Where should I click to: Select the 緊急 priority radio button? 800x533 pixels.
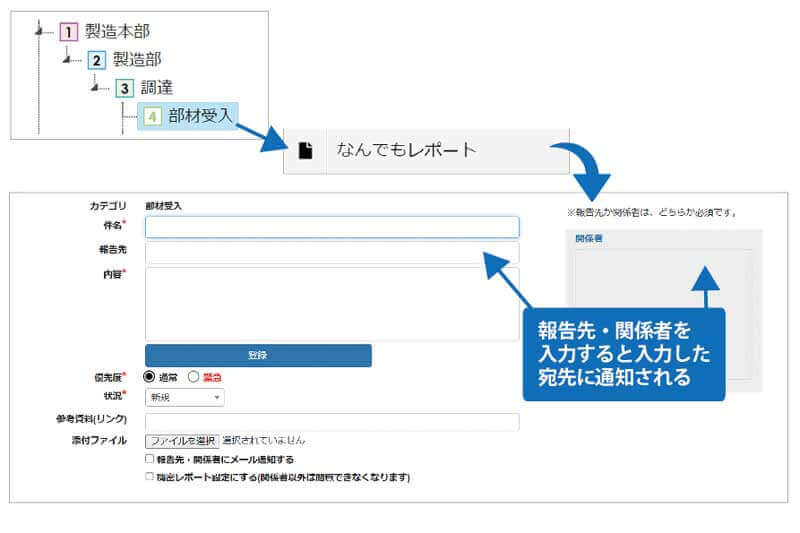pos(193,377)
